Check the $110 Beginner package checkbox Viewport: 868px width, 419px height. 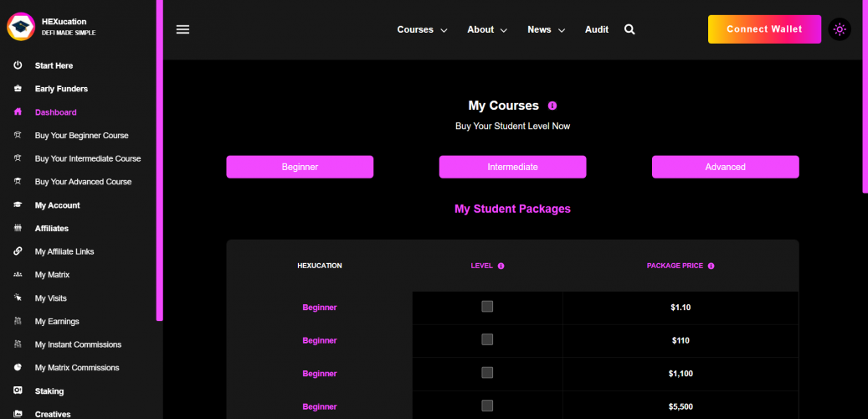tap(487, 339)
